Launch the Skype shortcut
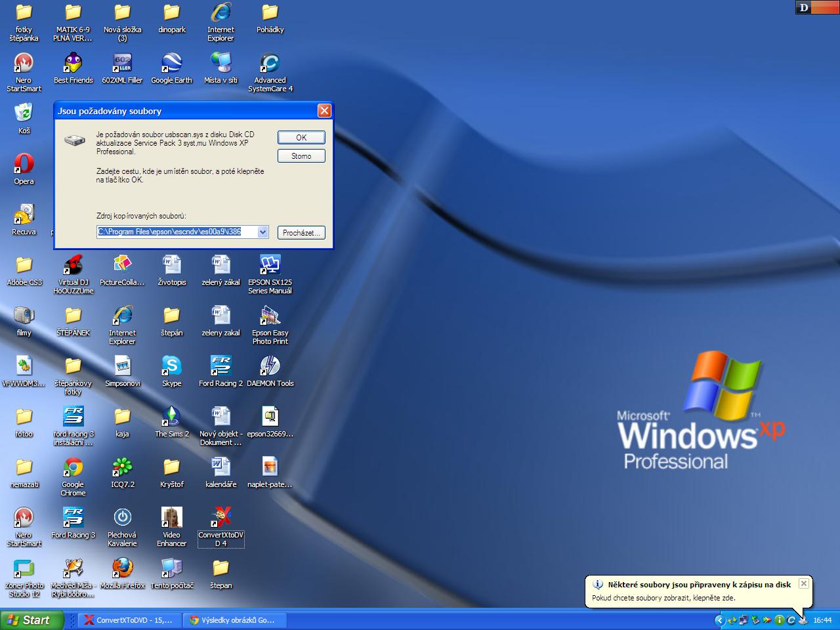Viewport: 840px width, 630px height. click(x=172, y=371)
